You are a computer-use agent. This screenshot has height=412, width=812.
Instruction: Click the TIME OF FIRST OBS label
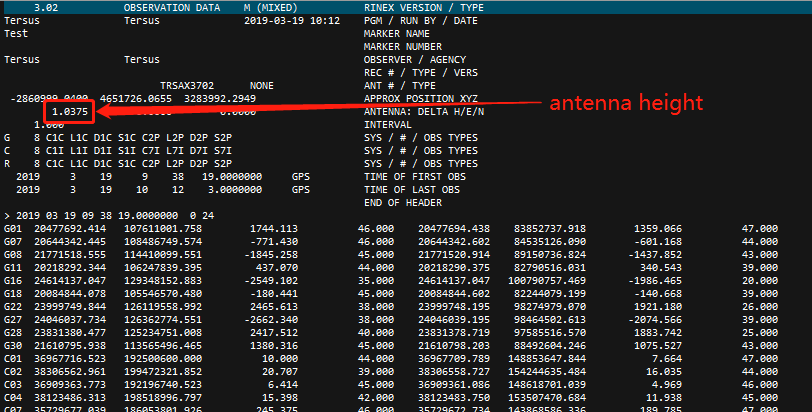(415, 176)
